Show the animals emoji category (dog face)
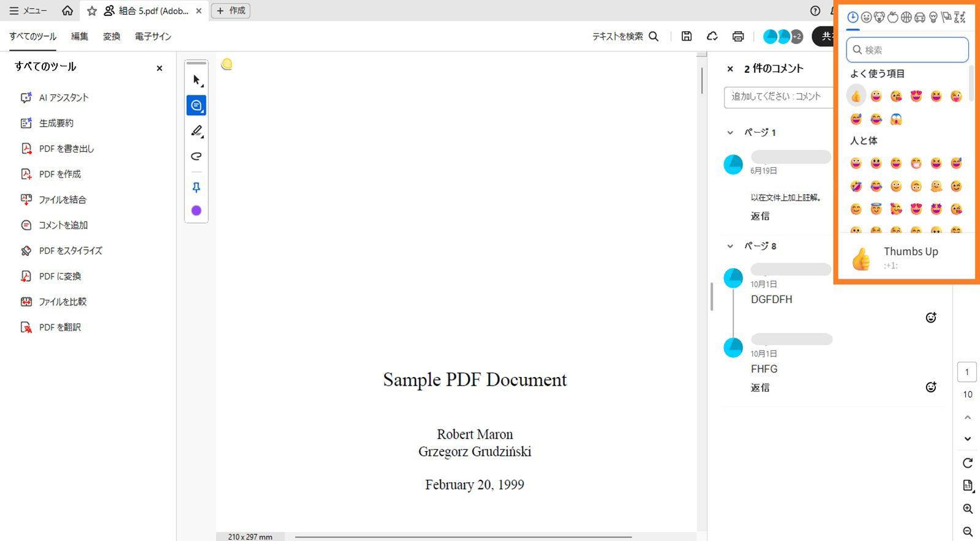The height and width of the screenshot is (541, 980). click(x=880, y=17)
